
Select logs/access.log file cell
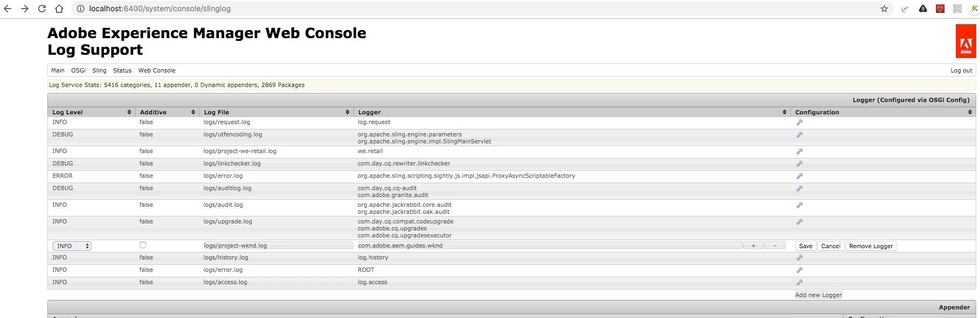pyautogui.click(x=225, y=283)
